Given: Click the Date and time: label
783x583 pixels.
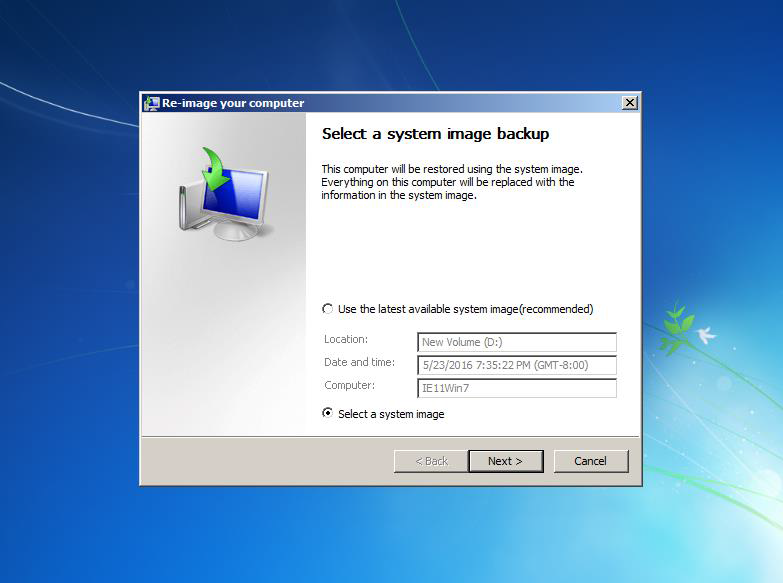Looking at the screenshot, I should [x=359, y=362].
